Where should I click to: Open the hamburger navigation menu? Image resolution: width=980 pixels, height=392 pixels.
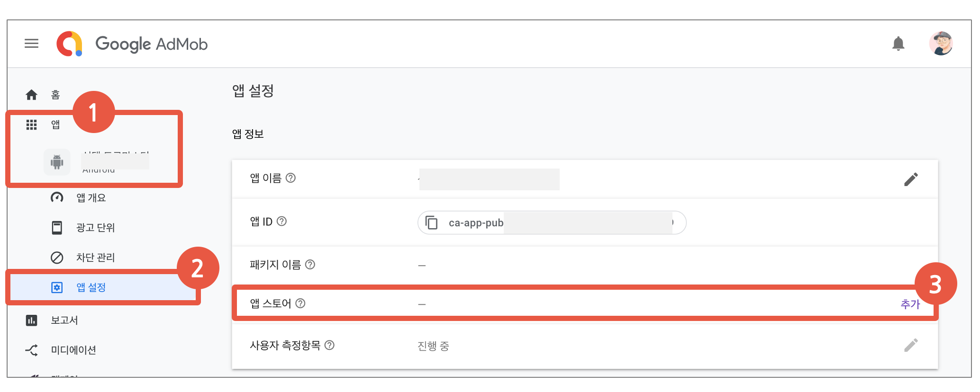31,44
